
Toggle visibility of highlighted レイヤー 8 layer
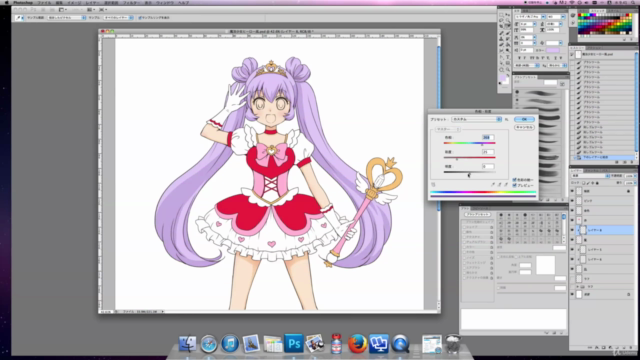572,230
